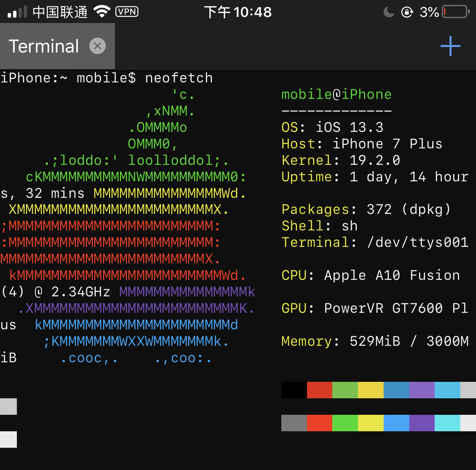This screenshot has height=470, width=476.
Task: Tap the battery indicator icon
Action: click(x=456, y=12)
